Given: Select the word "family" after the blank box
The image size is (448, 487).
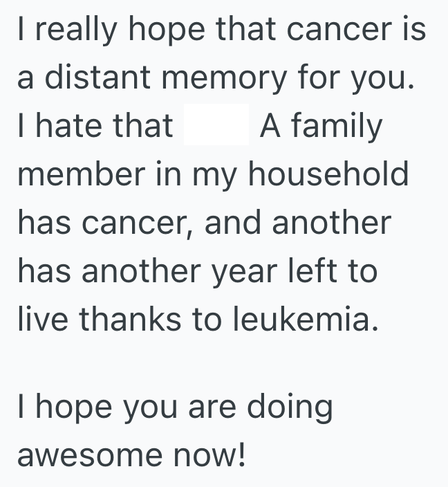Looking at the screenshot, I should click(339, 127).
